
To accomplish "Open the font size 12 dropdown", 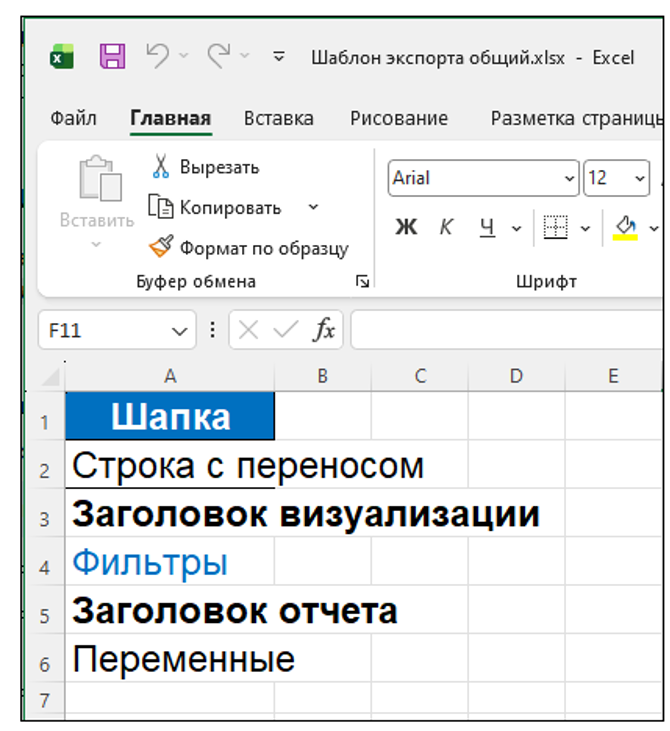I will pos(640,178).
